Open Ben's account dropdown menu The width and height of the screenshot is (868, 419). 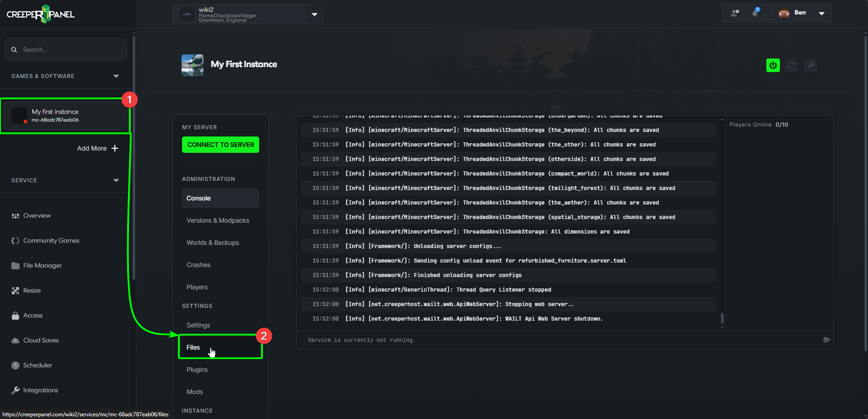click(822, 13)
